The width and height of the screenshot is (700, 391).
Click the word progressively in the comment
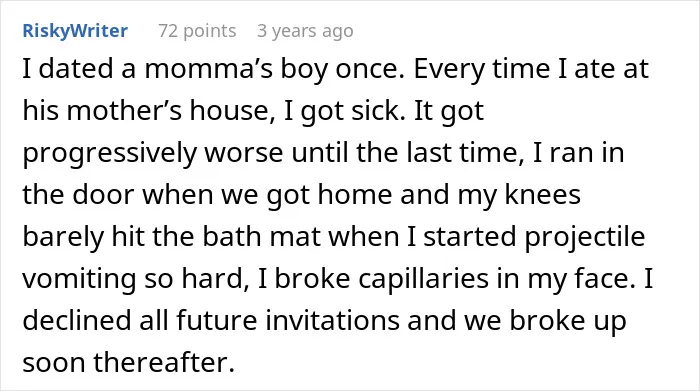tap(109, 153)
